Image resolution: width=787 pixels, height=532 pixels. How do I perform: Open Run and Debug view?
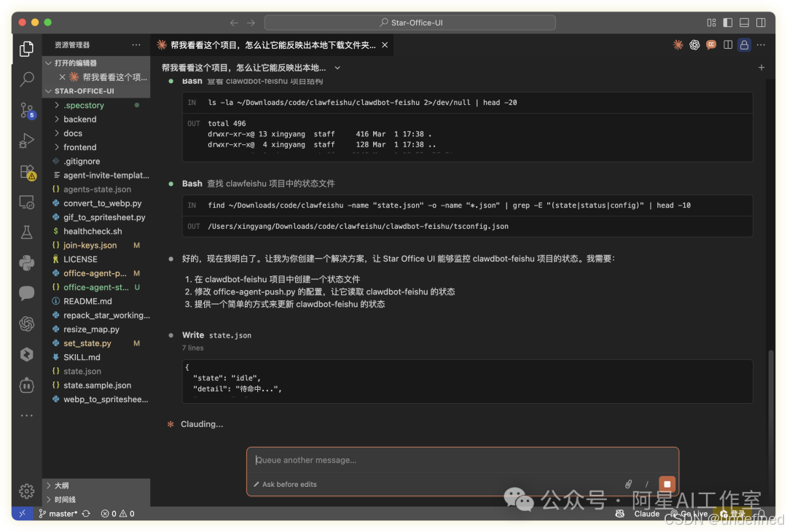[27, 141]
